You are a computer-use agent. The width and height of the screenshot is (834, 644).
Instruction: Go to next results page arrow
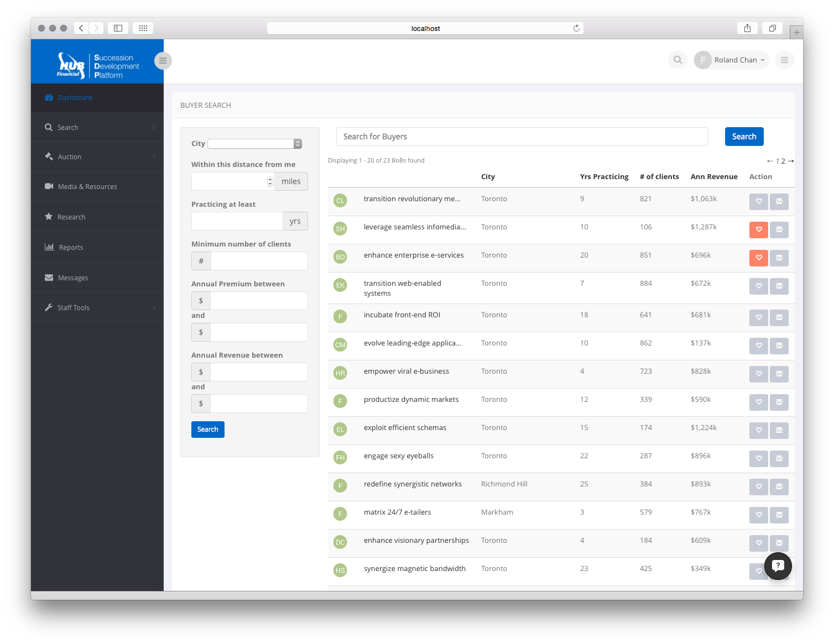pyautogui.click(x=791, y=161)
